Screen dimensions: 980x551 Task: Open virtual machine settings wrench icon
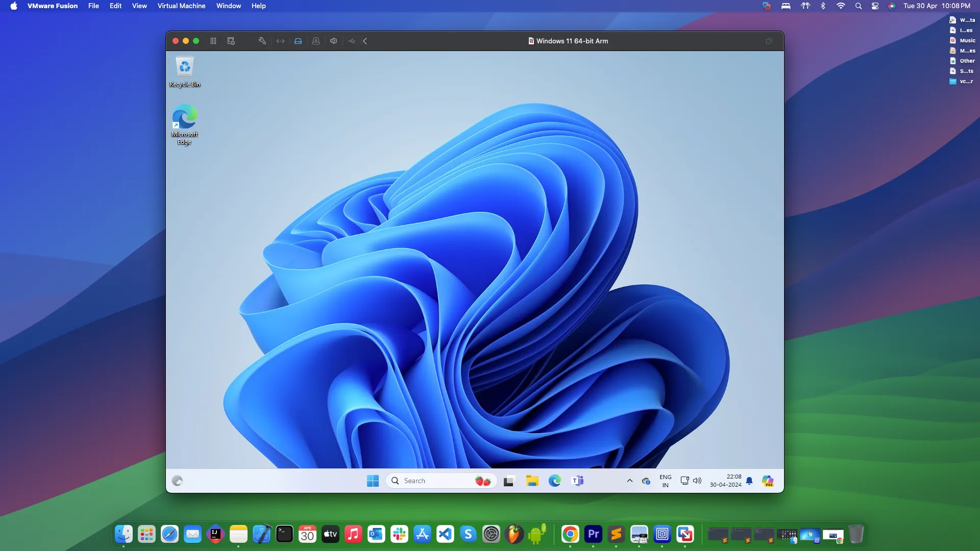262,41
